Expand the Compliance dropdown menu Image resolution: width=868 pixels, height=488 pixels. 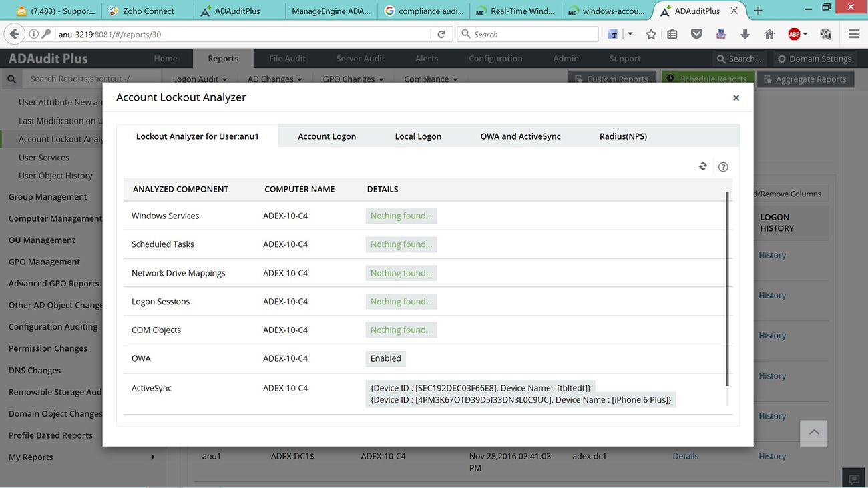pos(431,79)
